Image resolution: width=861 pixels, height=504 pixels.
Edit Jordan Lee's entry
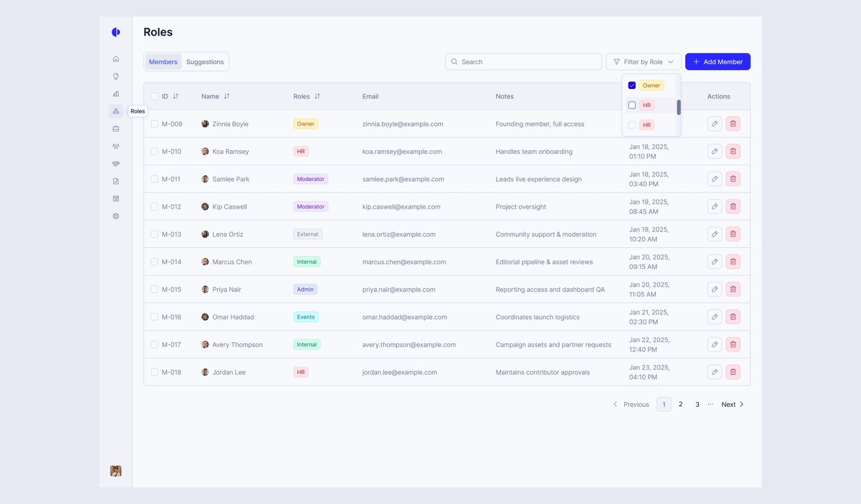click(714, 372)
